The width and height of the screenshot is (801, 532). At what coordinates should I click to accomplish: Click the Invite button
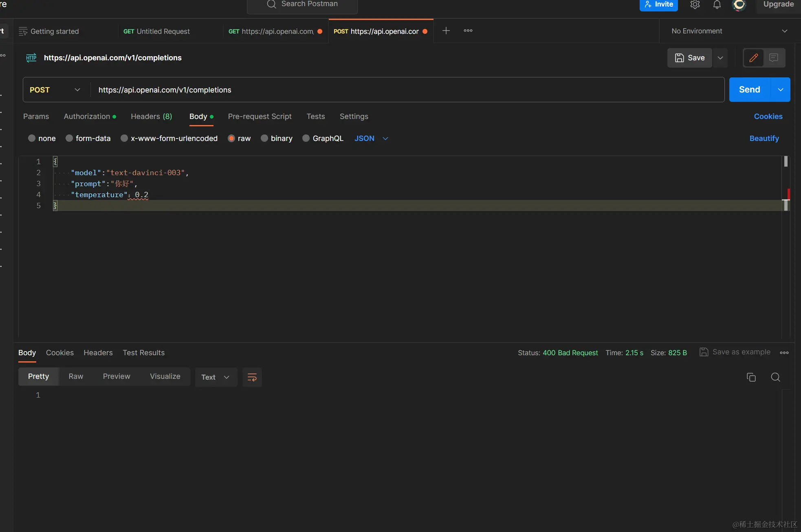[658, 4]
